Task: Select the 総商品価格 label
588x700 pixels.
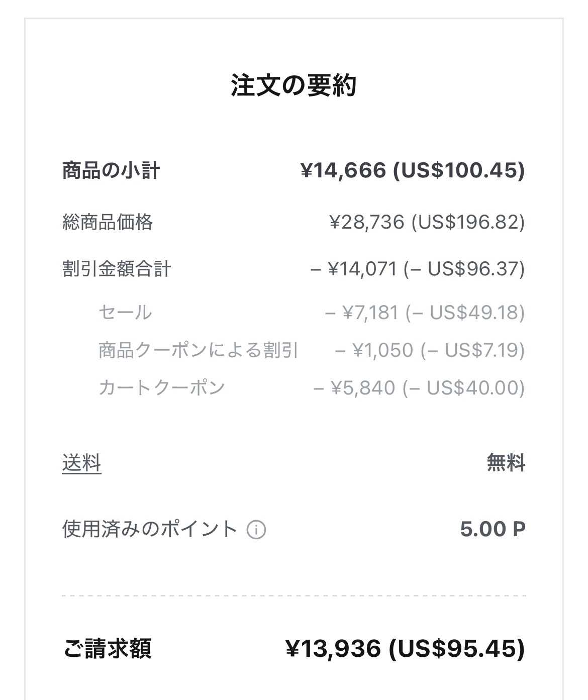Action: 108,222
